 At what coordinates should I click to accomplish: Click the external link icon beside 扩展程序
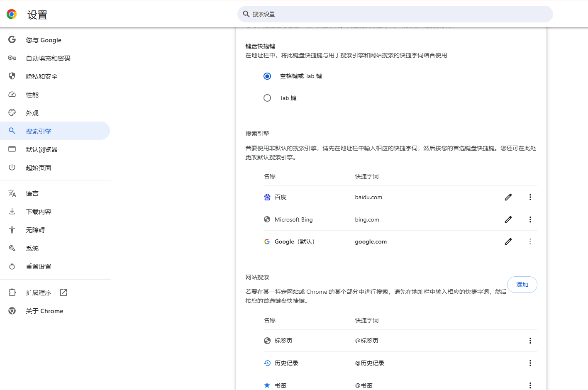coord(63,292)
